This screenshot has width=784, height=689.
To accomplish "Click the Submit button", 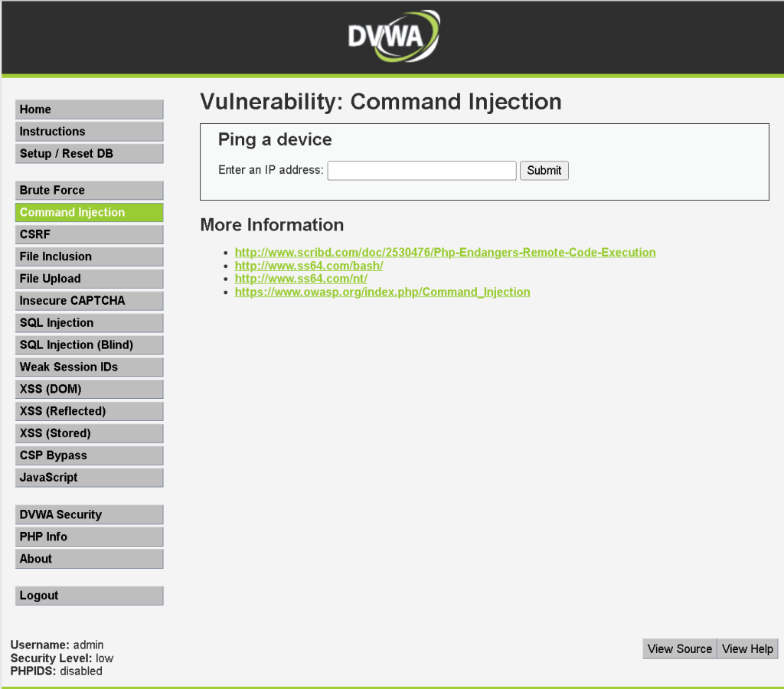I will coord(544,171).
